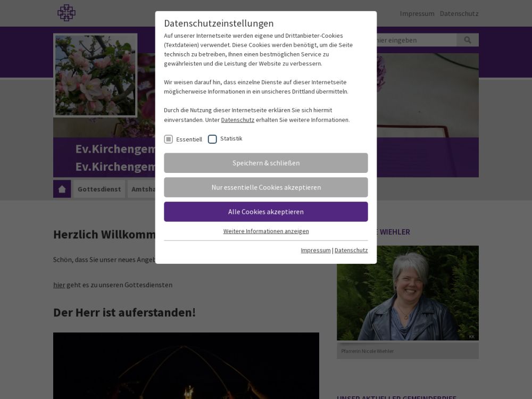Open the Gottesdienst menu item
532x399 pixels.
99,189
